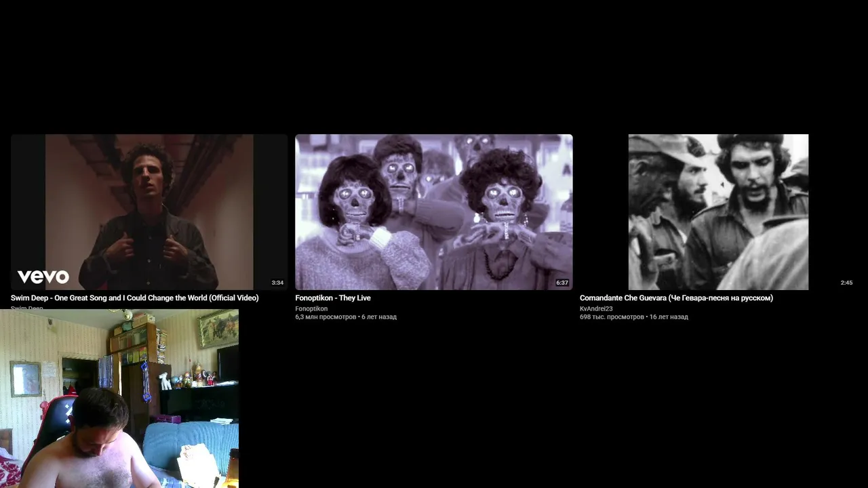
Task: Click the title 'Swim Deep - One Great Song and I Could Change the World'
Action: click(134, 298)
